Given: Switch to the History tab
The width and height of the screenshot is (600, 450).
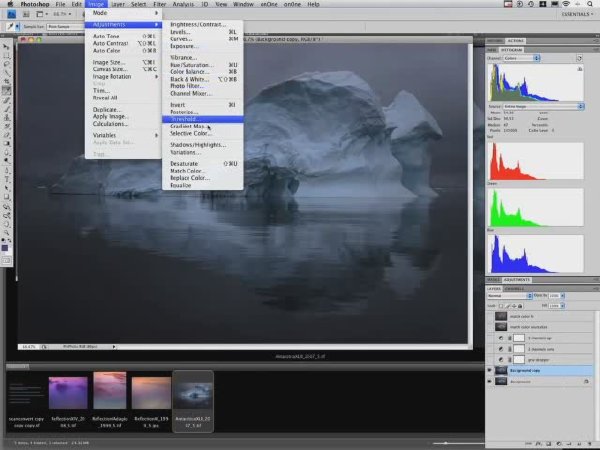Looking at the screenshot, I should (495, 41).
